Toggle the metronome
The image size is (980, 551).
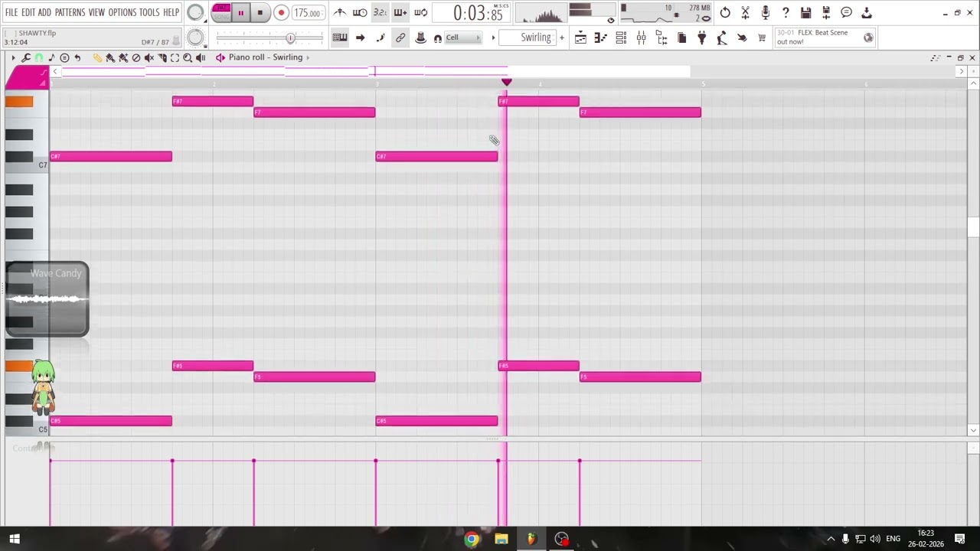click(x=340, y=12)
